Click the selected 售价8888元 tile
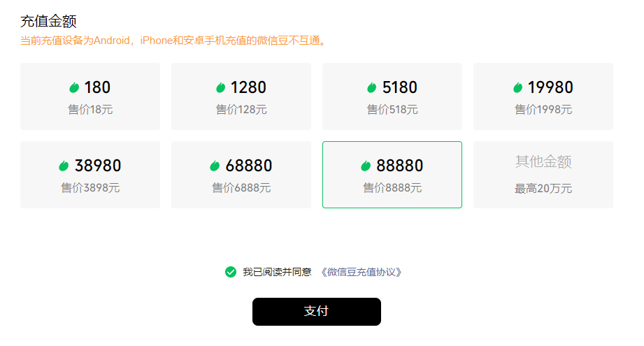 point(392,175)
